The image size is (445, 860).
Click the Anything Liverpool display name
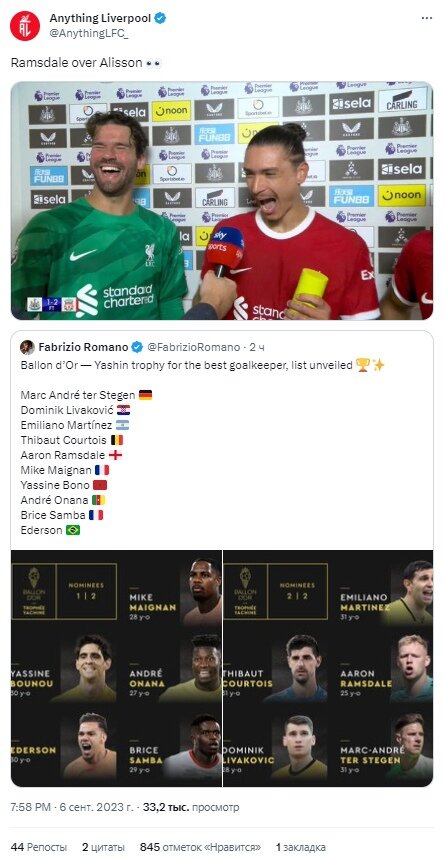[x=101, y=19]
